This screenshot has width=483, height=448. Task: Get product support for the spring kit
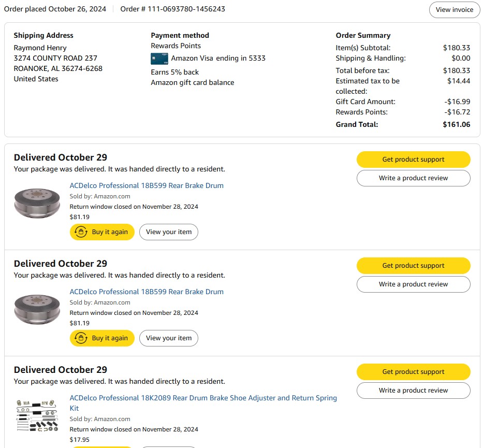click(414, 371)
